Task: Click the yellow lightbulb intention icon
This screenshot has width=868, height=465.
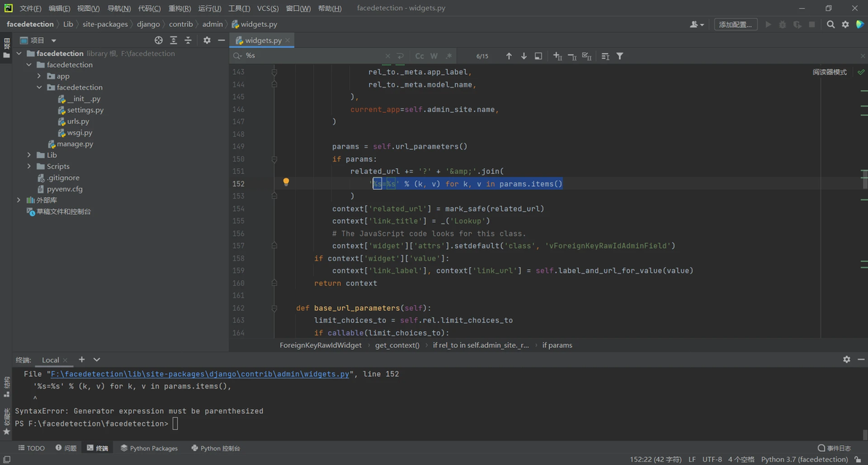Action: pos(286,182)
